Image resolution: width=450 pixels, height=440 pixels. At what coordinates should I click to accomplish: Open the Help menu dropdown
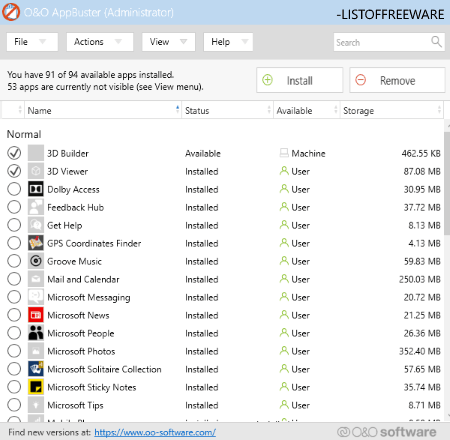pos(228,42)
